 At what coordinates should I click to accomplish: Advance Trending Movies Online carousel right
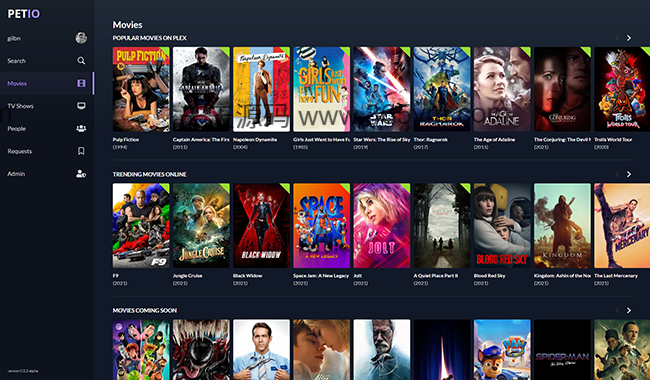629,174
